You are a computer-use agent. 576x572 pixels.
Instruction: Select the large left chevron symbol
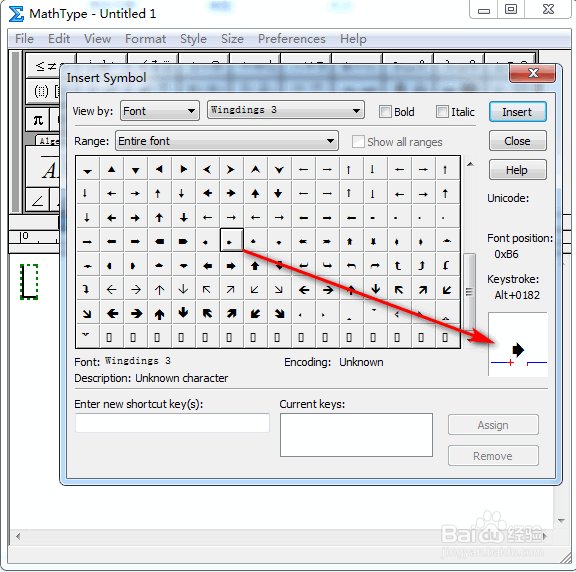[x=208, y=169]
